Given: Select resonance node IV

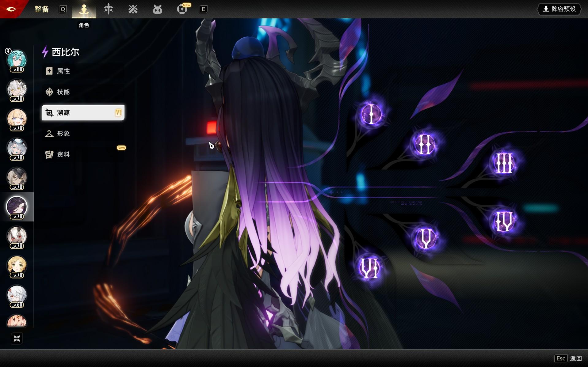Looking at the screenshot, I should pyautogui.click(x=504, y=221).
